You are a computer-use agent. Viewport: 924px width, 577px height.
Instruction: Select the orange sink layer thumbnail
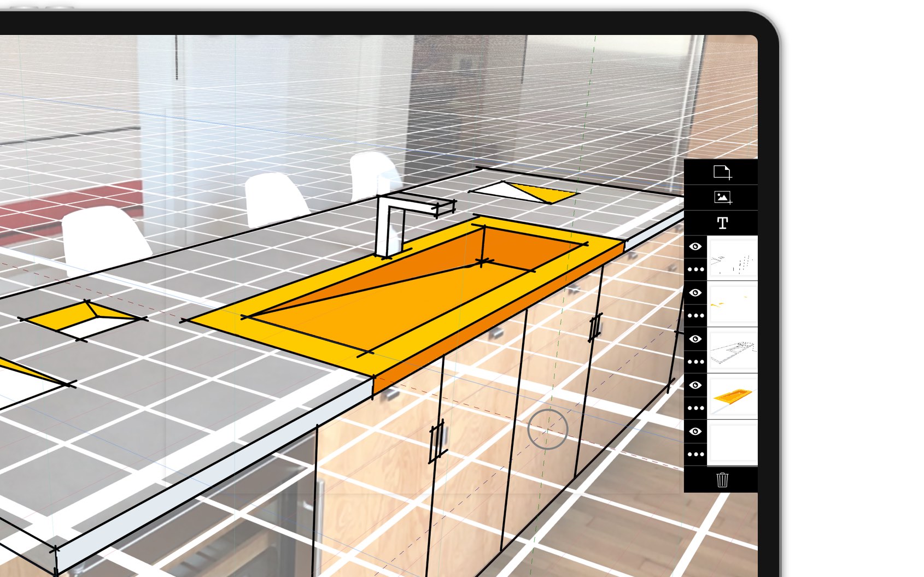733,396
